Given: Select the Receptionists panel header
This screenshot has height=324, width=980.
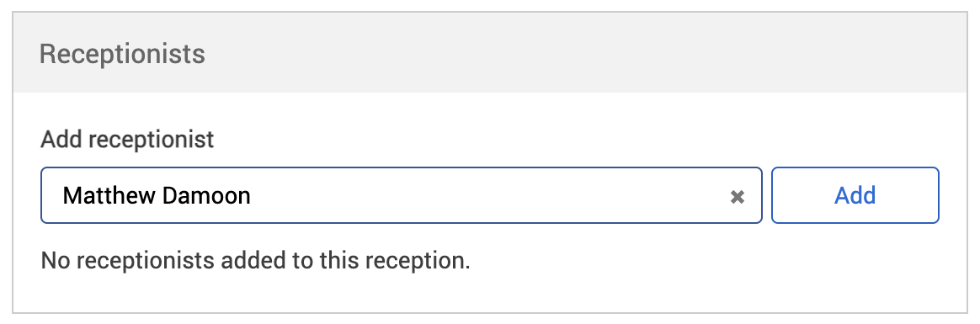Looking at the screenshot, I should click(490, 54).
